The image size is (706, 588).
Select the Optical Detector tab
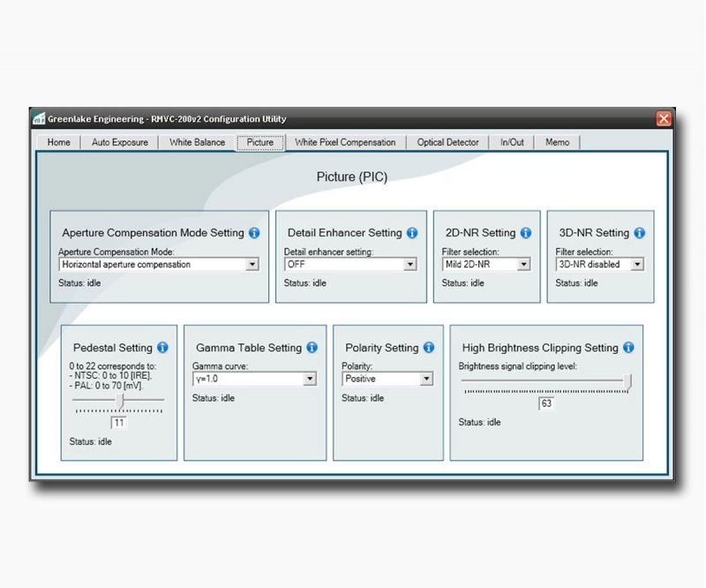pyautogui.click(x=447, y=142)
